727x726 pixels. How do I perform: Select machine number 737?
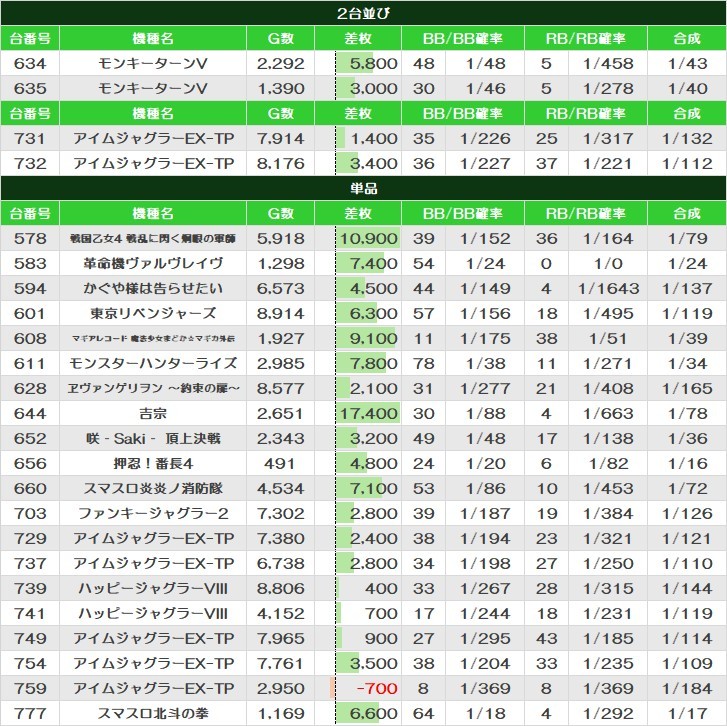(x=30, y=564)
